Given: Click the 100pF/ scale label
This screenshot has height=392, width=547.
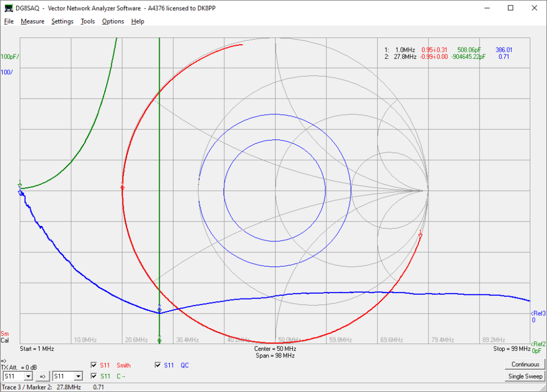Looking at the screenshot, I should point(10,57).
